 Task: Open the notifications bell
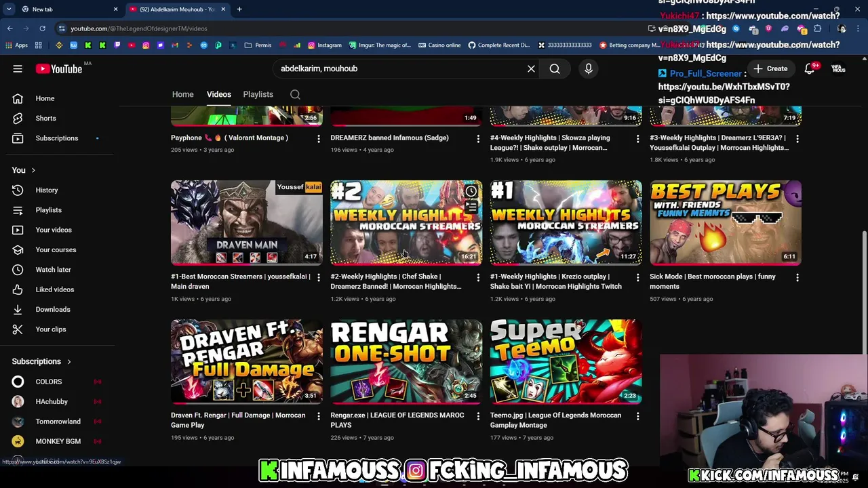(809, 68)
